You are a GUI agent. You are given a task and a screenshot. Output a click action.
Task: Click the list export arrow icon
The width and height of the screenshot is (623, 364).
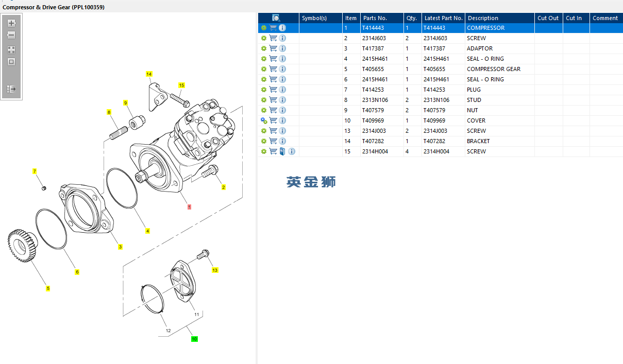[11, 89]
